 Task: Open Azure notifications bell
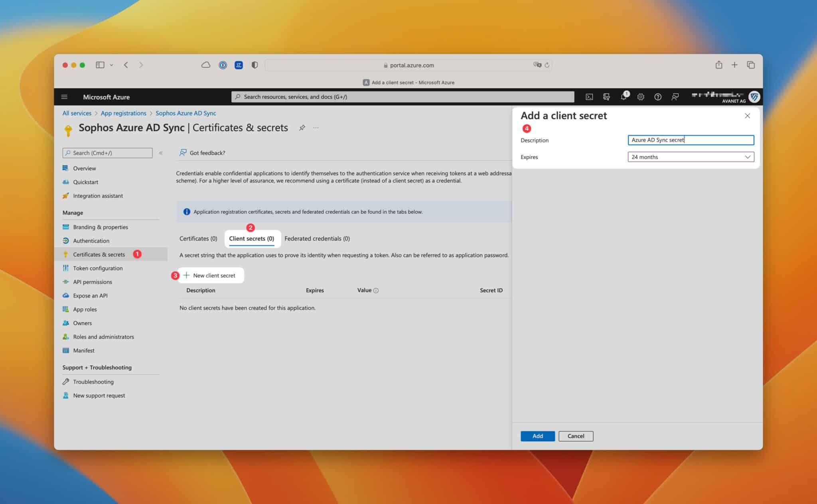[624, 96]
